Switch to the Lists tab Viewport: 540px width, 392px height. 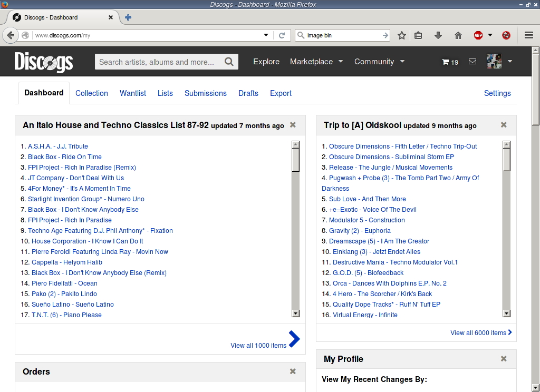(165, 93)
